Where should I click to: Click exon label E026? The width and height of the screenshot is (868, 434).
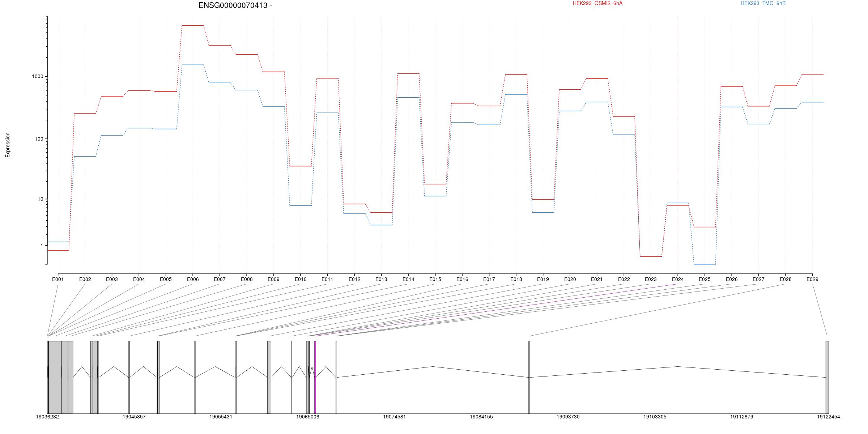[732, 279]
